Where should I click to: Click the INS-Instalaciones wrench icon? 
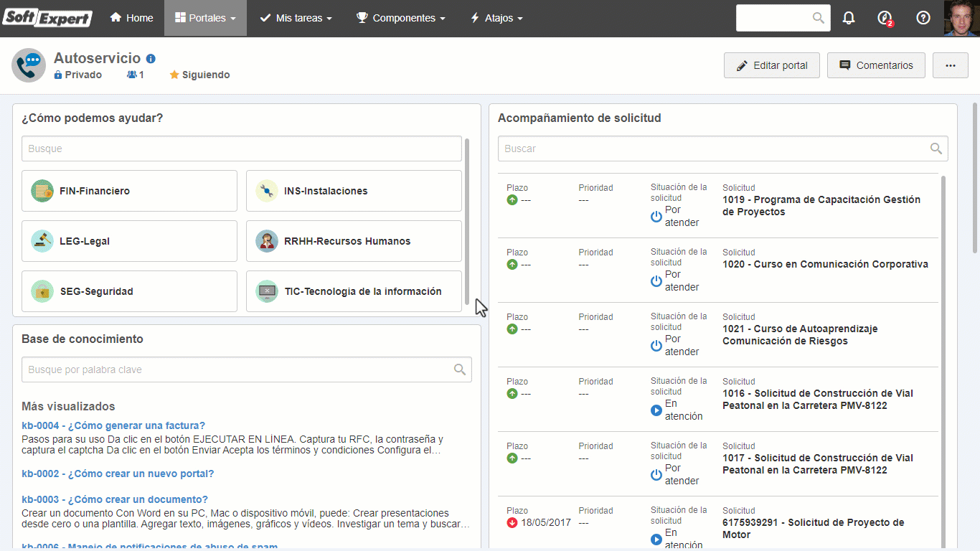[267, 191]
